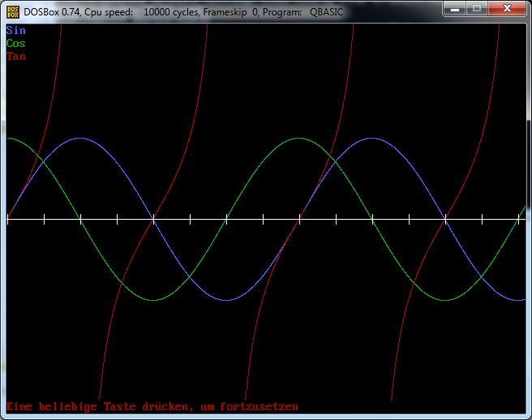Click the red 'Tan' legend label

[16, 56]
